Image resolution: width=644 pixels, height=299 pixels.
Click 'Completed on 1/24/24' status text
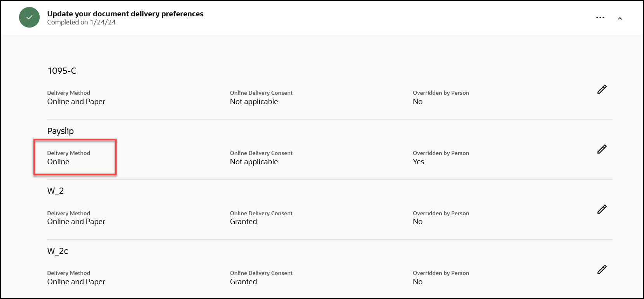[81, 23]
